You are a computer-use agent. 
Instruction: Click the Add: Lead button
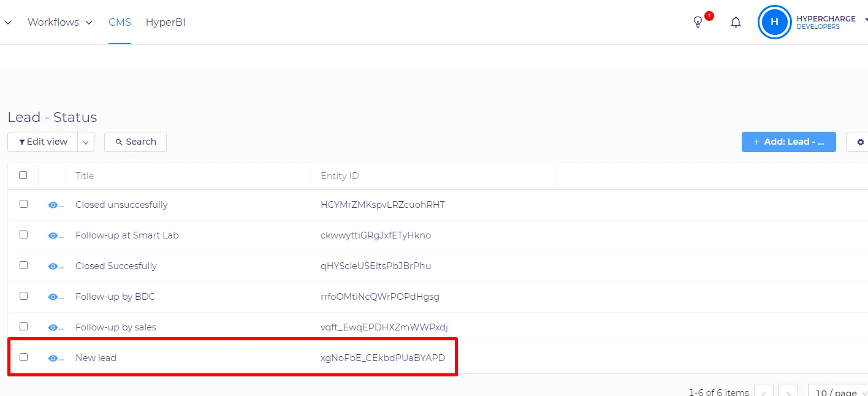tap(789, 142)
